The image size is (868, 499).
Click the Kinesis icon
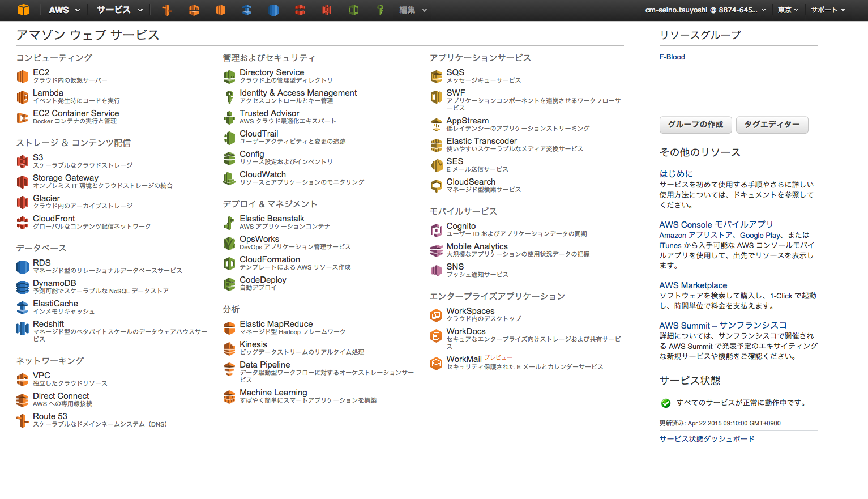tap(229, 348)
